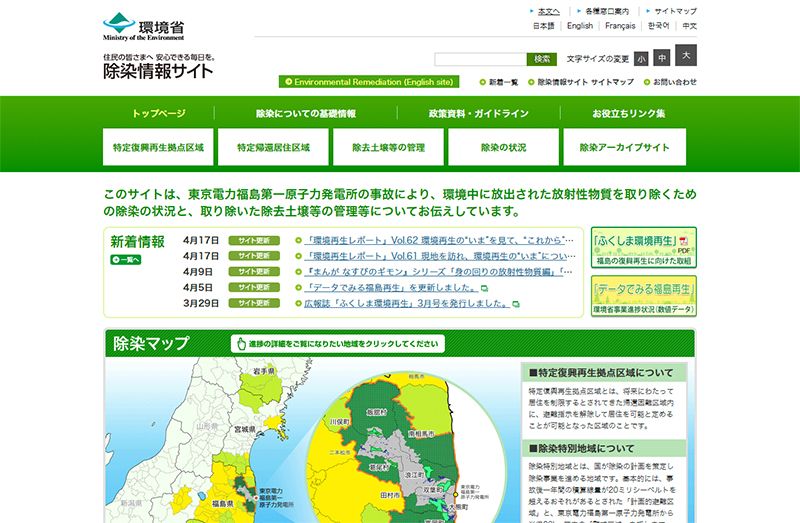Open データでみる福島再生 updated news link

point(391,288)
